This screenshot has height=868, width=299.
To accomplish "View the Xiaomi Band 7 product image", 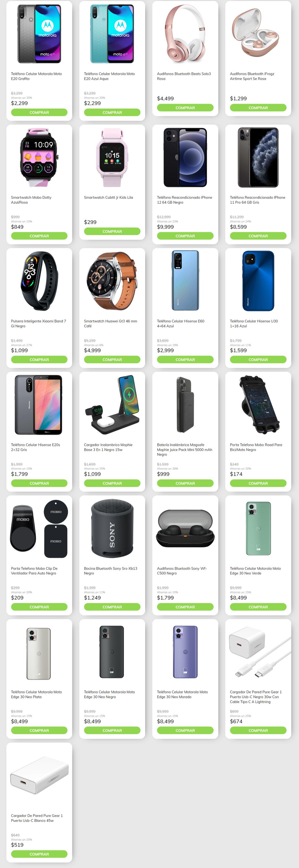I will [39, 281].
